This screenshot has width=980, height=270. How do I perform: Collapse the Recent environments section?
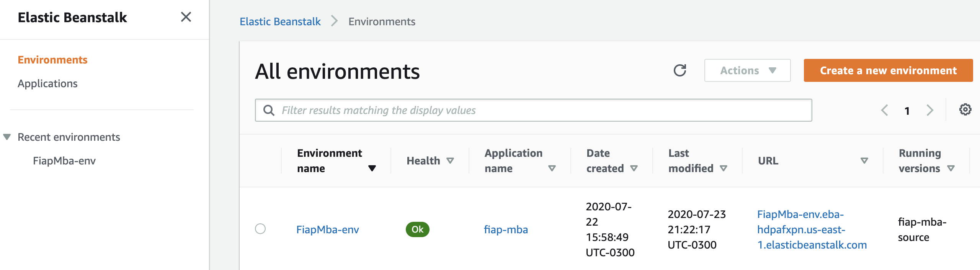[7, 137]
